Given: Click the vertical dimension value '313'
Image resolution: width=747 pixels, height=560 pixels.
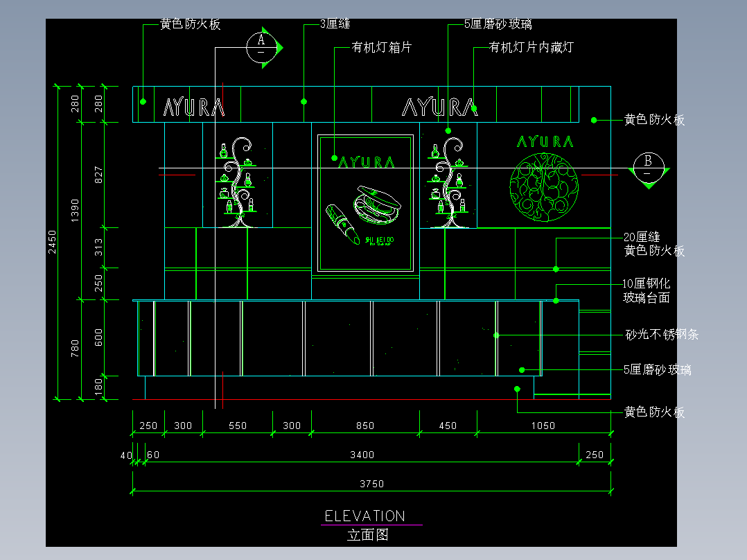Looking at the screenshot, I should point(98,247).
